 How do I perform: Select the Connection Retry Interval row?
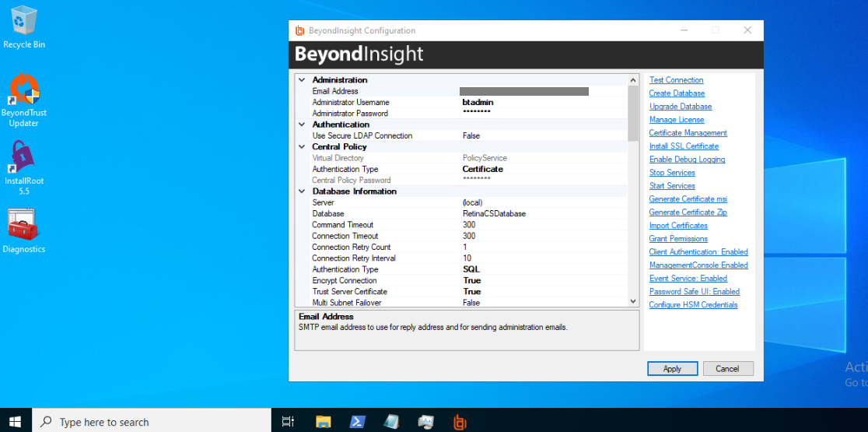[468, 258]
